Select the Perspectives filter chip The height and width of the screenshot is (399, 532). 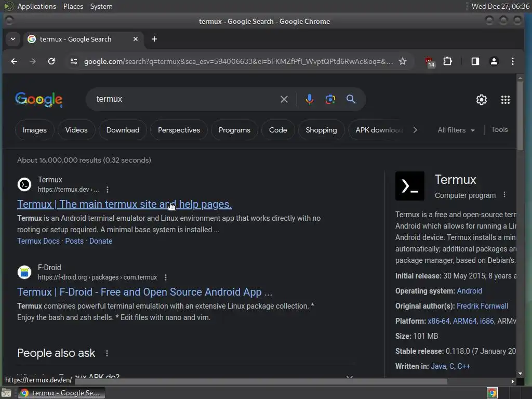coord(179,130)
